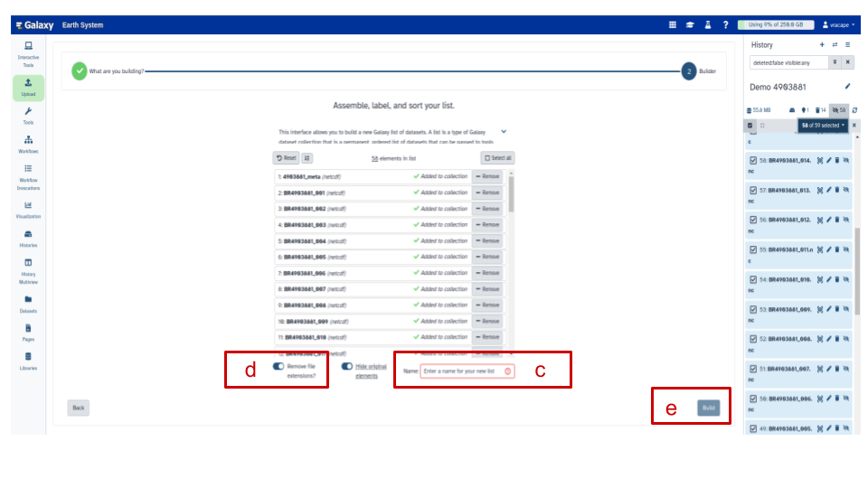868x488 pixels.
Task: Remove the 4903881_meta element from the list
Action: [x=487, y=176]
